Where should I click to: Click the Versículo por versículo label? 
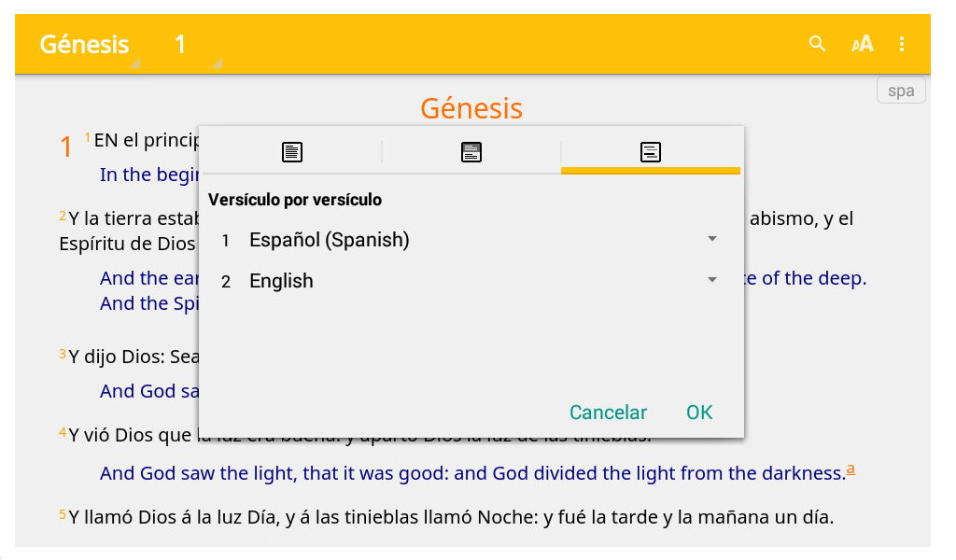point(295,200)
